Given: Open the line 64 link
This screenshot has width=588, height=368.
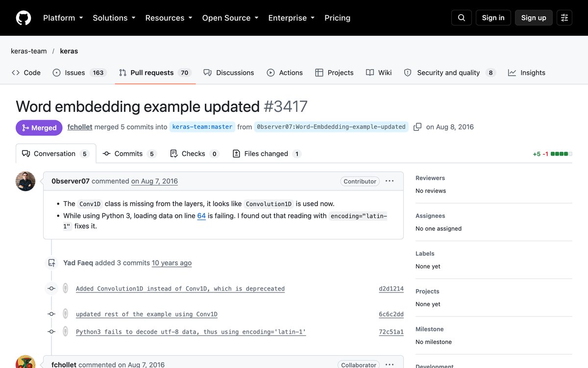Looking at the screenshot, I should pyautogui.click(x=201, y=216).
